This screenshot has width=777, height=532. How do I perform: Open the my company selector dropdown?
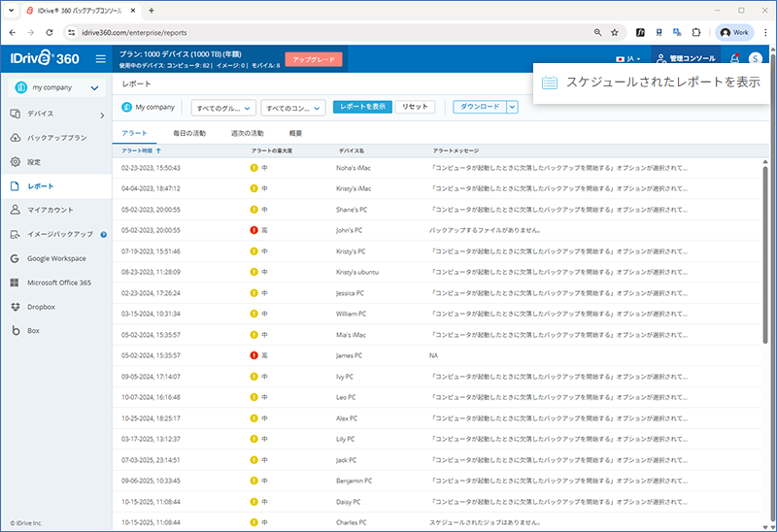click(x=55, y=88)
